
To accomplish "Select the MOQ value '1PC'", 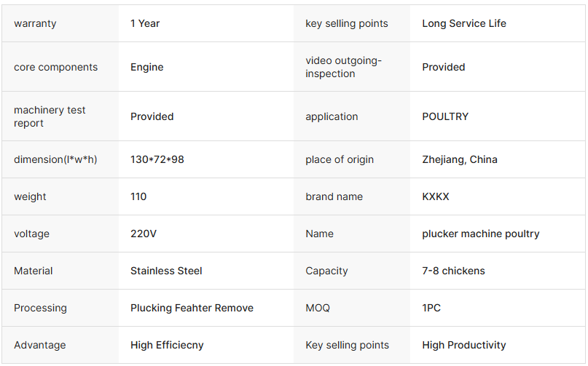I will tap(431, 308).
